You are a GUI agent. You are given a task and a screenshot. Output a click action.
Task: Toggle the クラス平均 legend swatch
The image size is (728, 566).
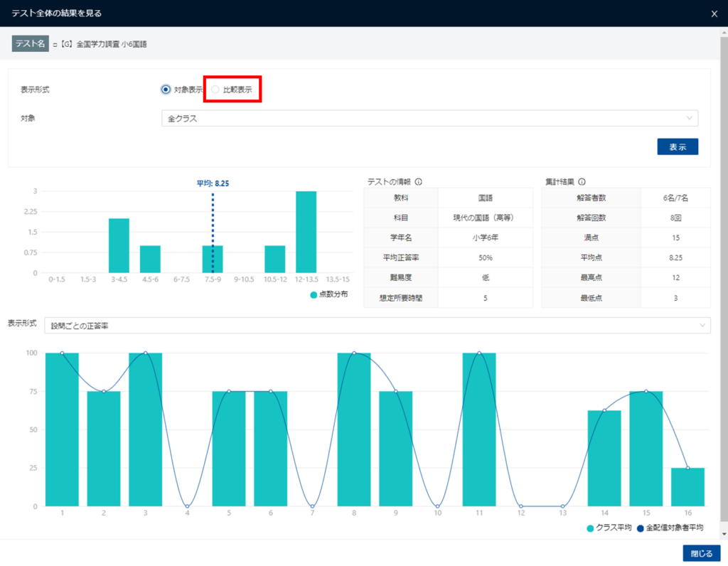click(590, 528)
